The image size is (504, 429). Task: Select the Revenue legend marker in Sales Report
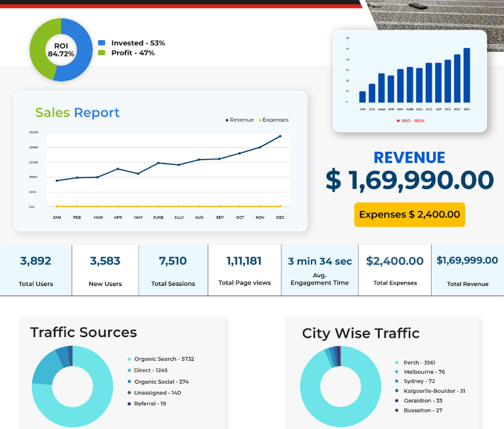tap(227, 120)
